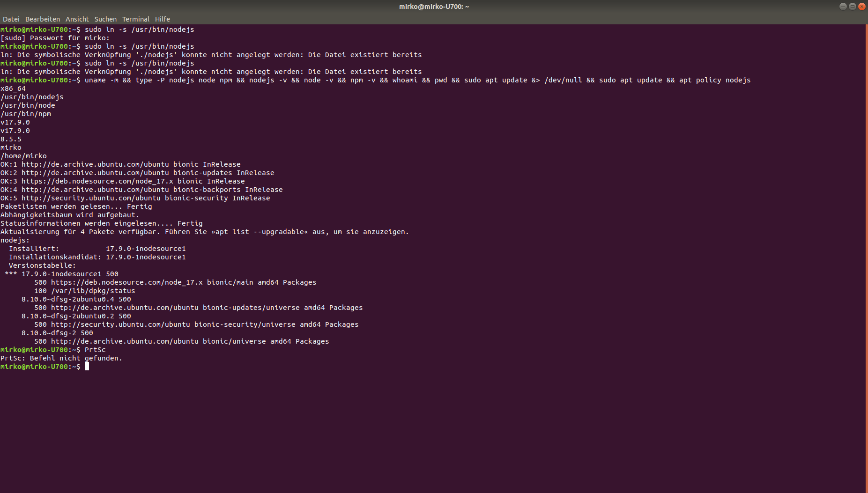Click the '8.10.0~dfsg-2ubuntu0.2 500' line
868x493 pixels.
tap(76, 316)
